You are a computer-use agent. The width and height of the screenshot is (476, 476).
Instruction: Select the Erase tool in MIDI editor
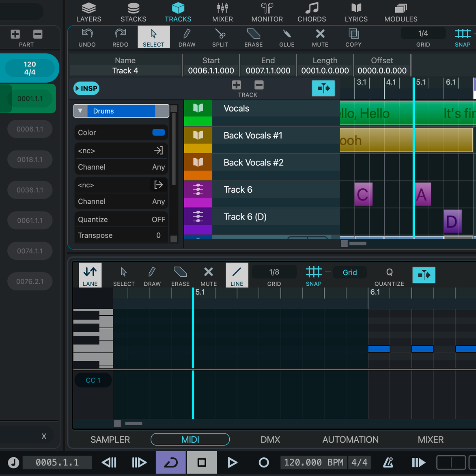[x=180, y=276]
